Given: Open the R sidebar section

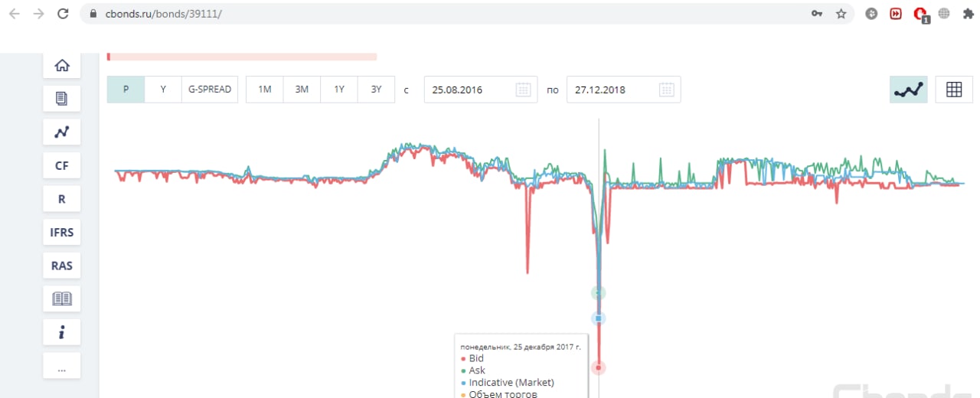Looking at the screenshot, I should point(61,198).
